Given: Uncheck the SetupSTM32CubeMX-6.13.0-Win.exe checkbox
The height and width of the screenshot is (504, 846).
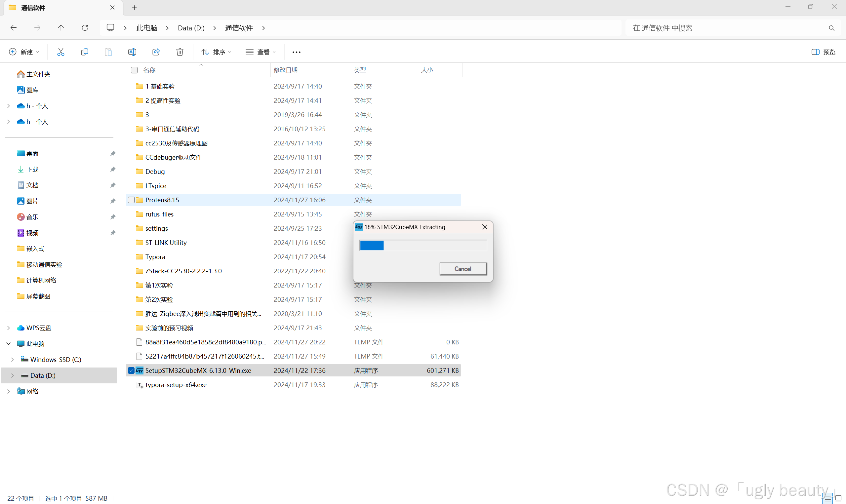Looking at the screenshot, I should [x=131, y=370].
